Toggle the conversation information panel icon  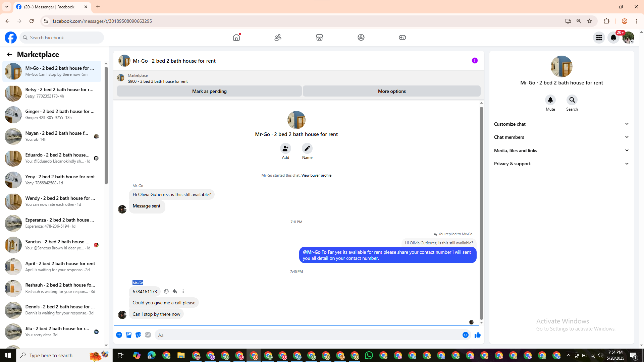pyautogui.click(x=475, y=61)
